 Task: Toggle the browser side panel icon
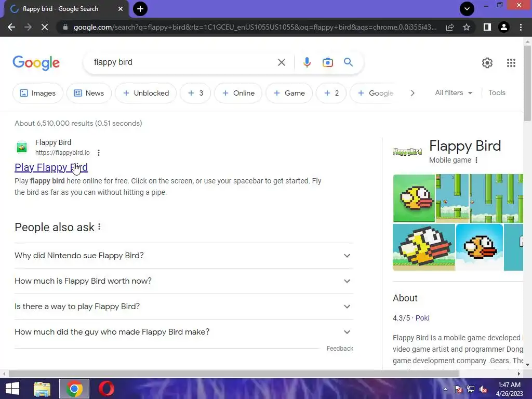click(x=487, y=27)
